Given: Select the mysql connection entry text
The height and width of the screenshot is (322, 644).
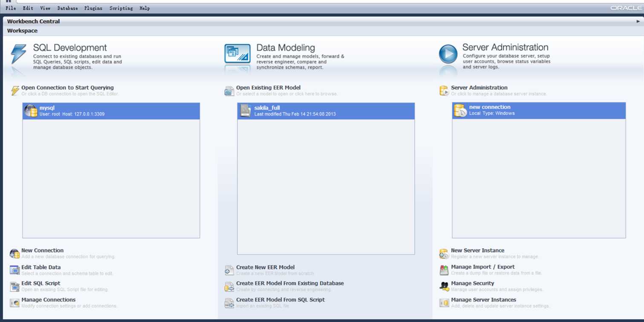Looking at the screenshot, I should point(47,108).
